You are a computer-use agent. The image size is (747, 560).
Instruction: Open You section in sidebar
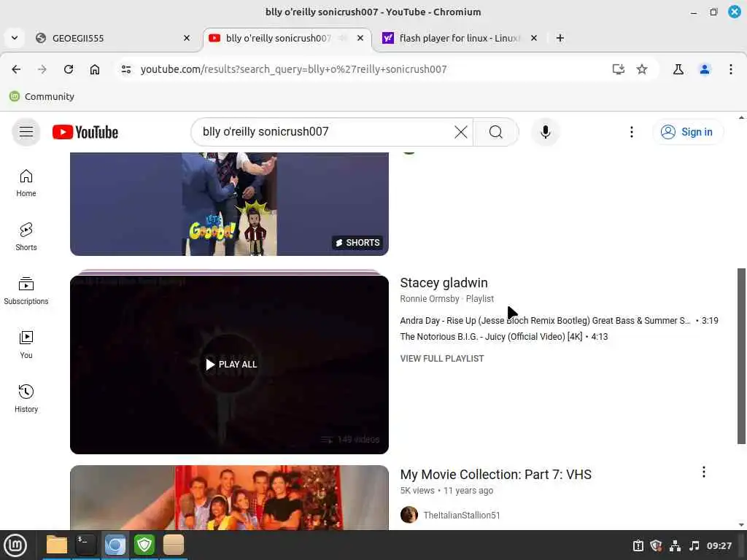point(26,345)
